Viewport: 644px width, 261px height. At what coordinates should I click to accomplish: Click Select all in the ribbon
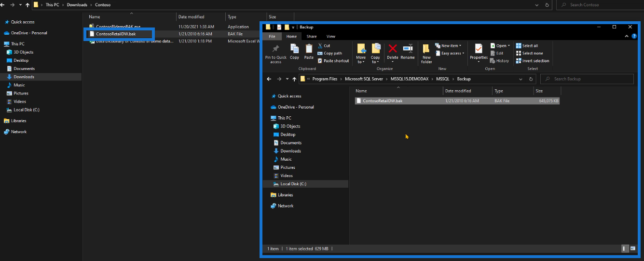click(526, 46)
